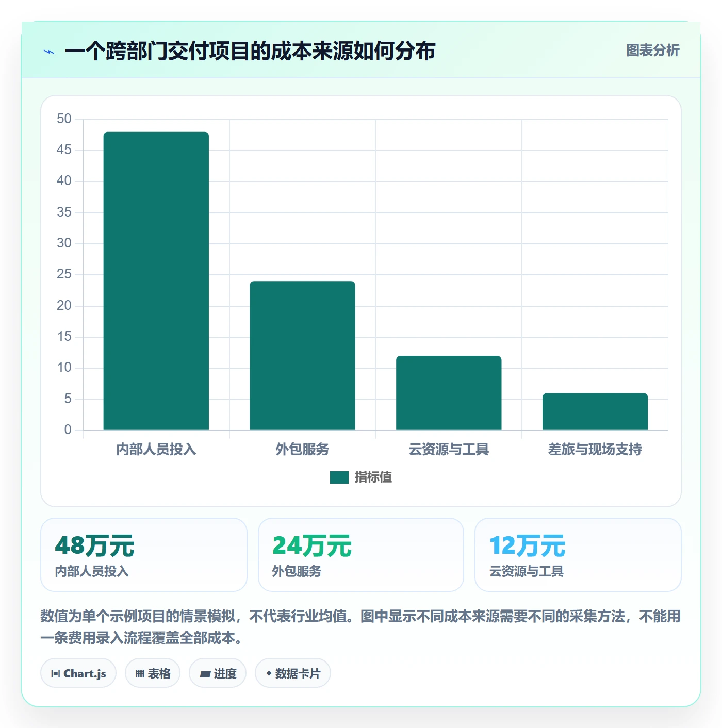Screen dimensions: 722x728
Task: Click the y-axis value 25
Action: 64,274
